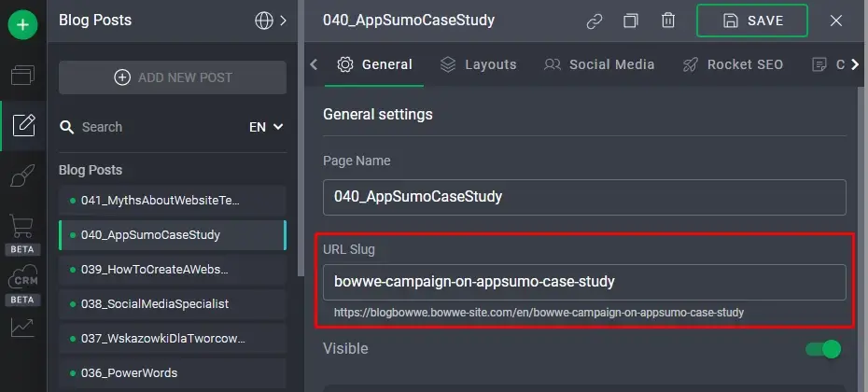
Task: Click the 040_AppSumoCaseStudy panel title
Action: (x=409, y=21)
